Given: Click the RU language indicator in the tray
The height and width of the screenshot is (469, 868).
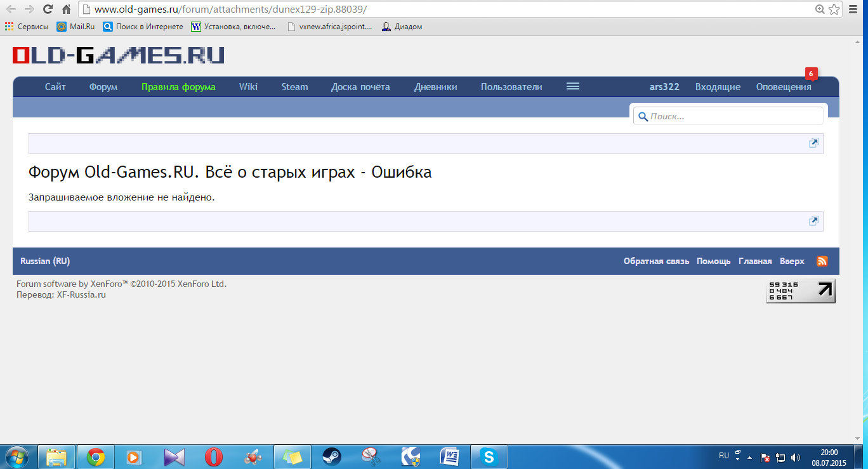Looking at the screenshot, I should (x=724, y=455).
